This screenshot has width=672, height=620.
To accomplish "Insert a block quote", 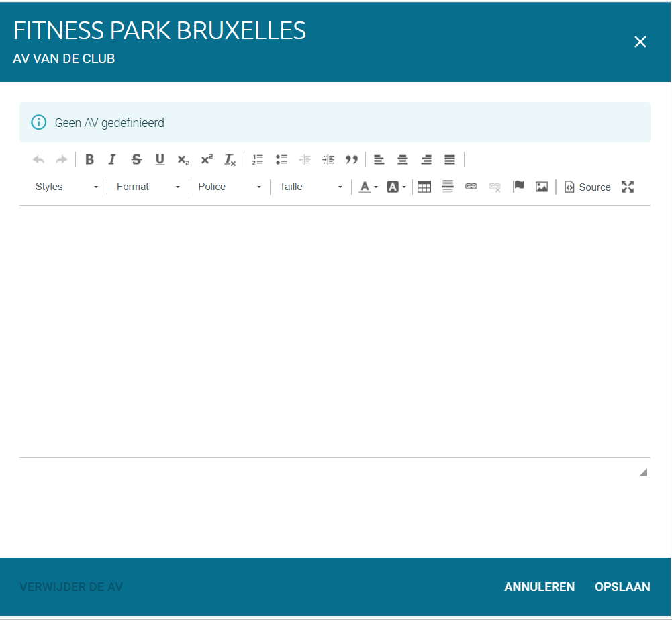I will pos(352,159).
